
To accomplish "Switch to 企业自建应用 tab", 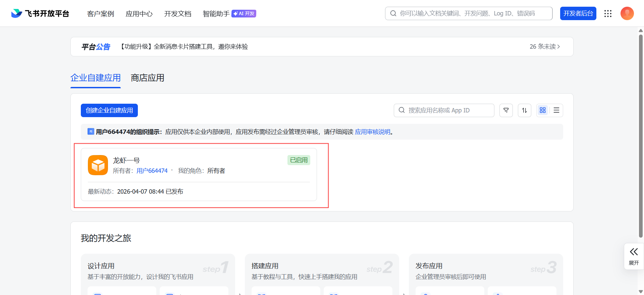I will (96, 78).
